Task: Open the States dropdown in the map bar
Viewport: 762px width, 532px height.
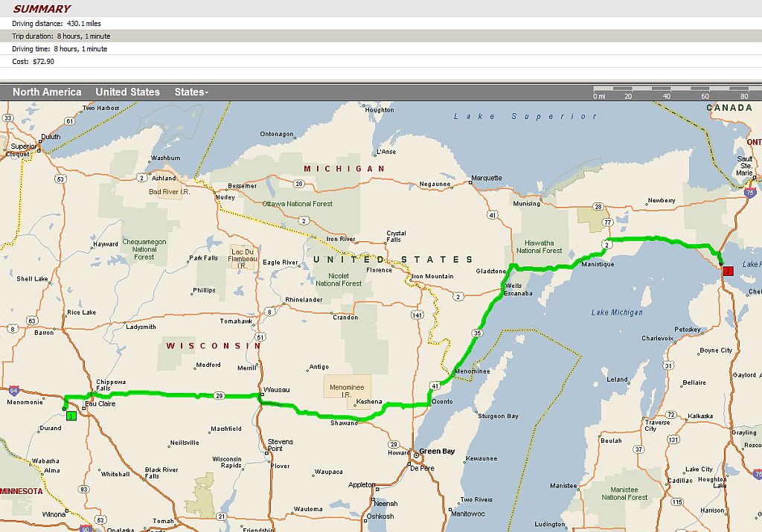Action: pyautogui.click(x=191, y=92)
